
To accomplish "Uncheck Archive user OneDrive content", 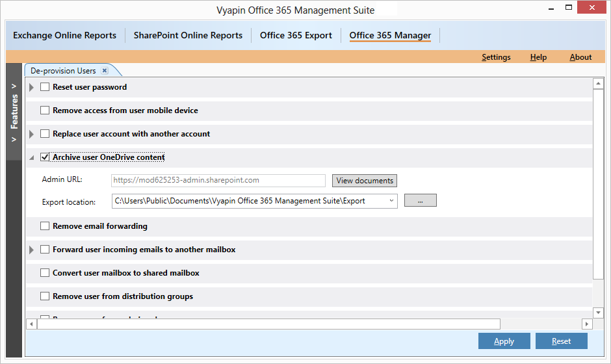I will (x=45, y=157).
